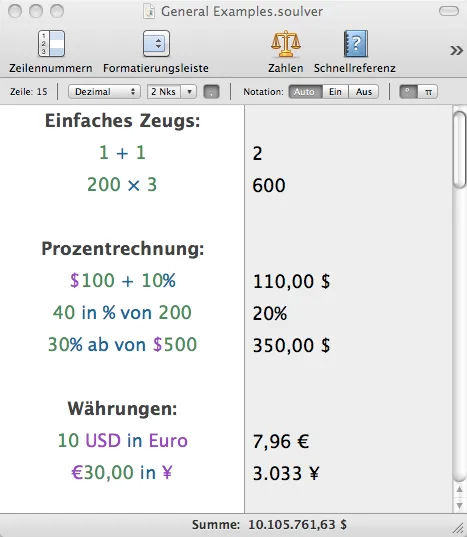Click the expression 10 USD in Euro
The image size is (467, 537).
[x=123, y=440]
